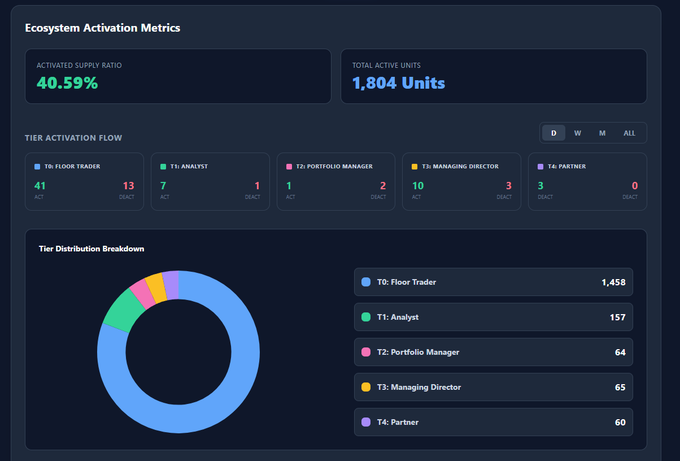Click the T2: Portfolio Manager legend row
The height and width of the screenshot is (461, 680).
coord(493,352)
